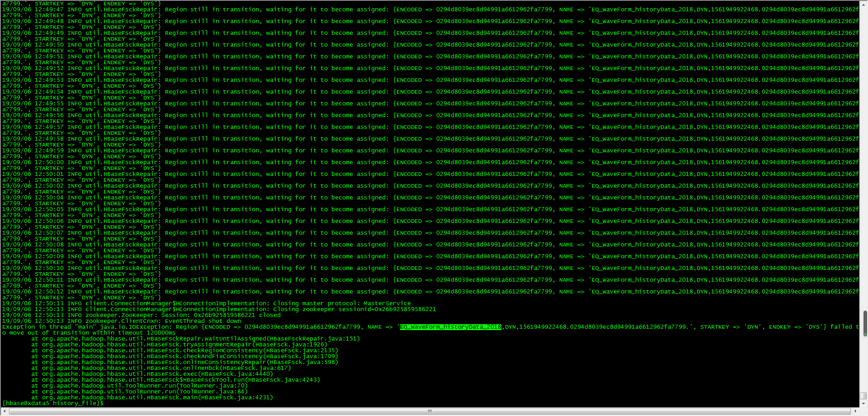Image resolution: width=868 pixels, height=416 pixels.
Task: Click the timestamp 19/09/06 12:50:09
Action: [33, 256]
